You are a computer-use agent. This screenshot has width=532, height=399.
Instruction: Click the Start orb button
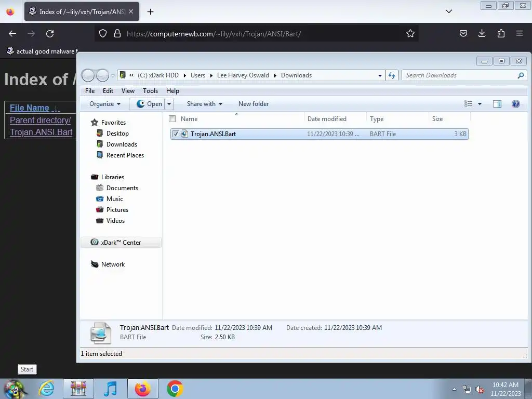(x=14, y=389)
